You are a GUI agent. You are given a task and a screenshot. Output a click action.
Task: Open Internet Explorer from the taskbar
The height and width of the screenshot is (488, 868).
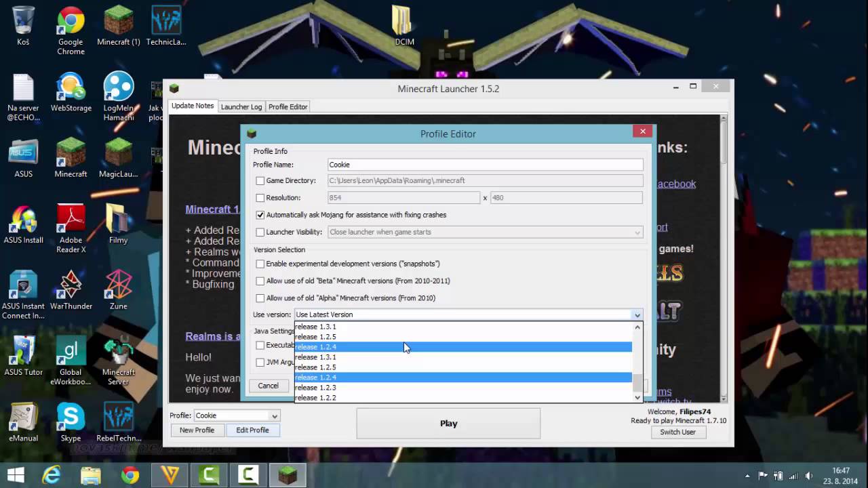pos(52,474)
